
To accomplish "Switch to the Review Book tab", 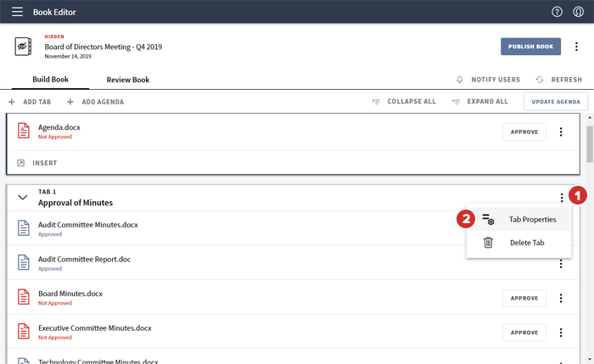I will click(127, 80).
